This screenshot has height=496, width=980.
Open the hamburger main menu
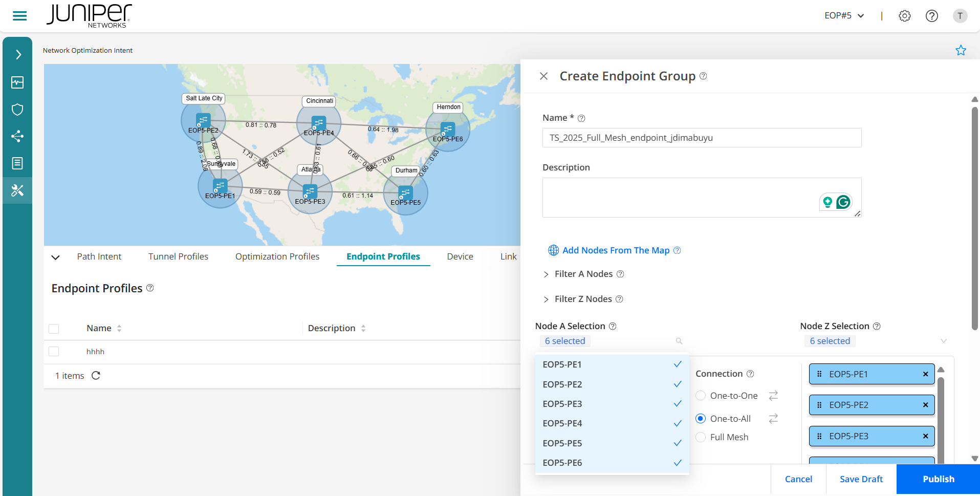point(19,16)
